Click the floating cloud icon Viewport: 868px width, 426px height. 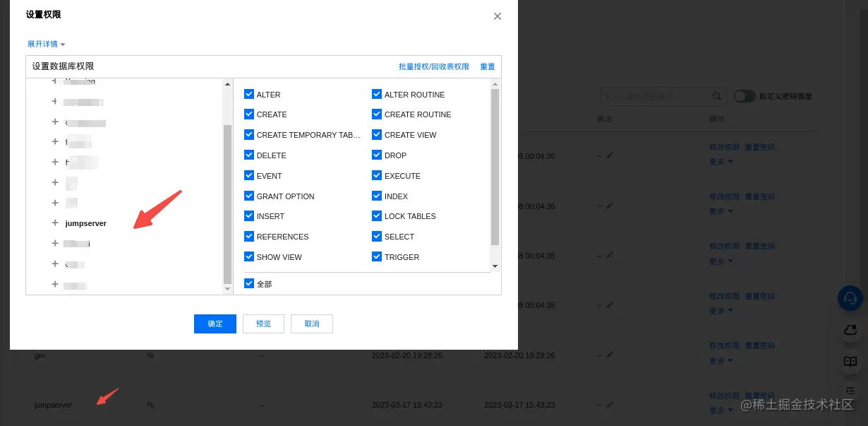coord(850,330)
